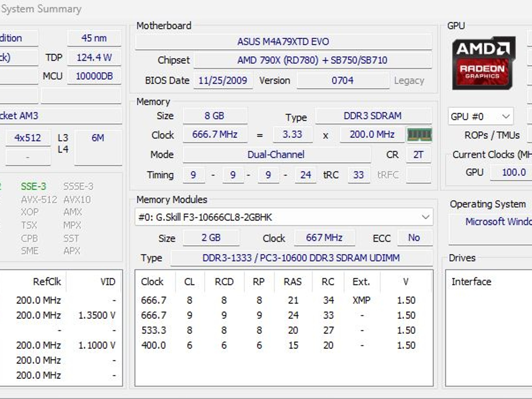The image size is (532, 399).
Task: Click the Microsoft Windows operating system text
Action: tap(498, 222)
